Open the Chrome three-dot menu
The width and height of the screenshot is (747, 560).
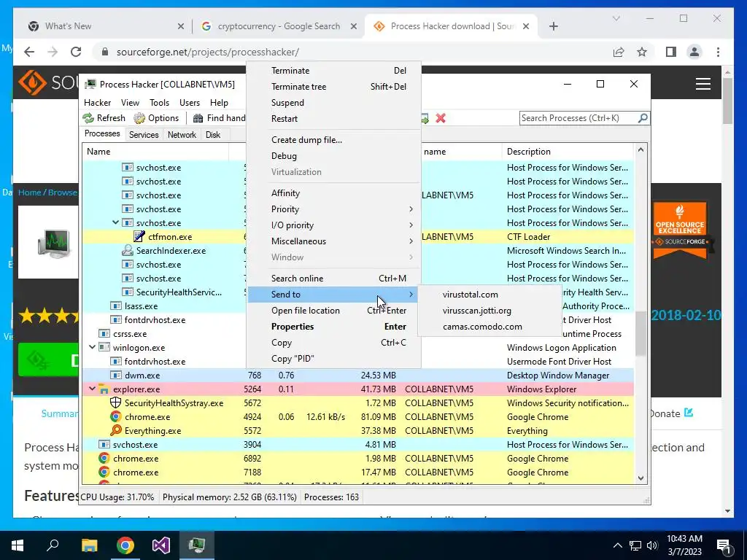[x=718, y=52]
